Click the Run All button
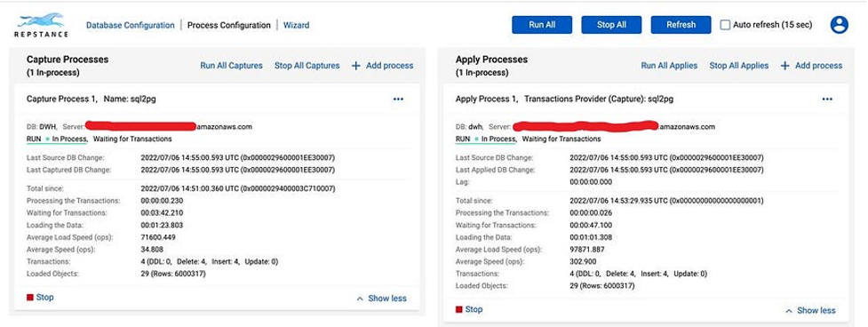 coord(542,25)
